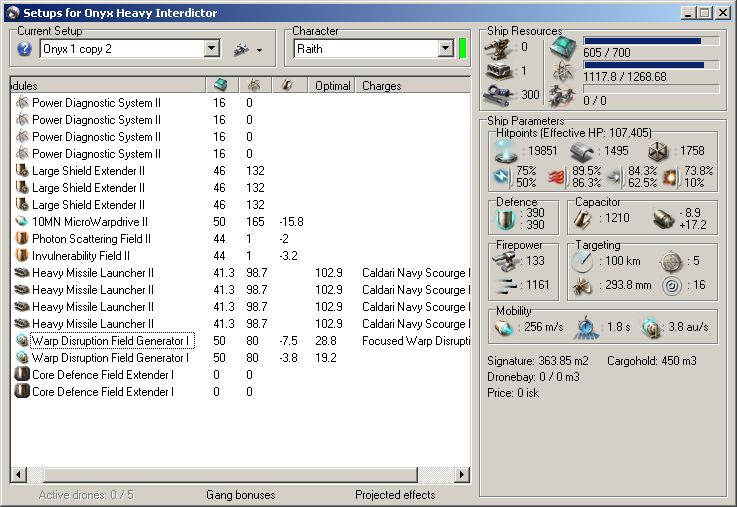This screenshot has width=737, height=507.
Task: Click the volley damage icon showing 1161
Action: click(507, 285)
